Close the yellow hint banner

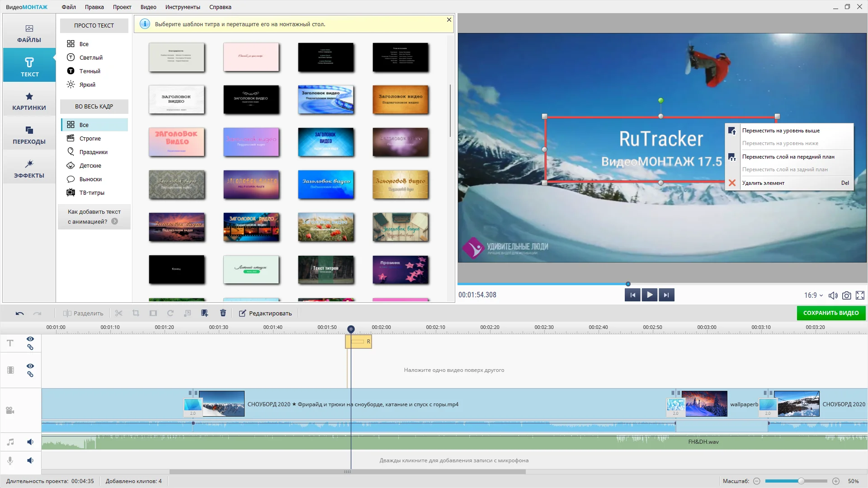point(449,20)
